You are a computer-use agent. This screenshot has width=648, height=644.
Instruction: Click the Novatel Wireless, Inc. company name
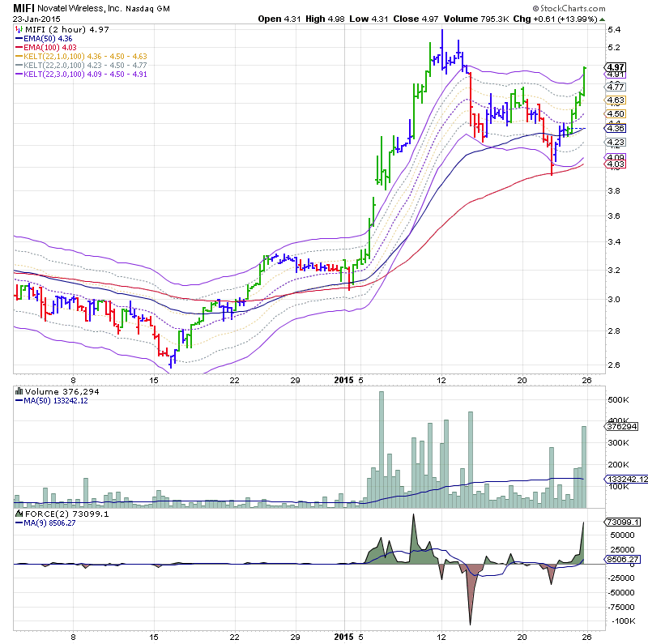[x=79, y=8]
